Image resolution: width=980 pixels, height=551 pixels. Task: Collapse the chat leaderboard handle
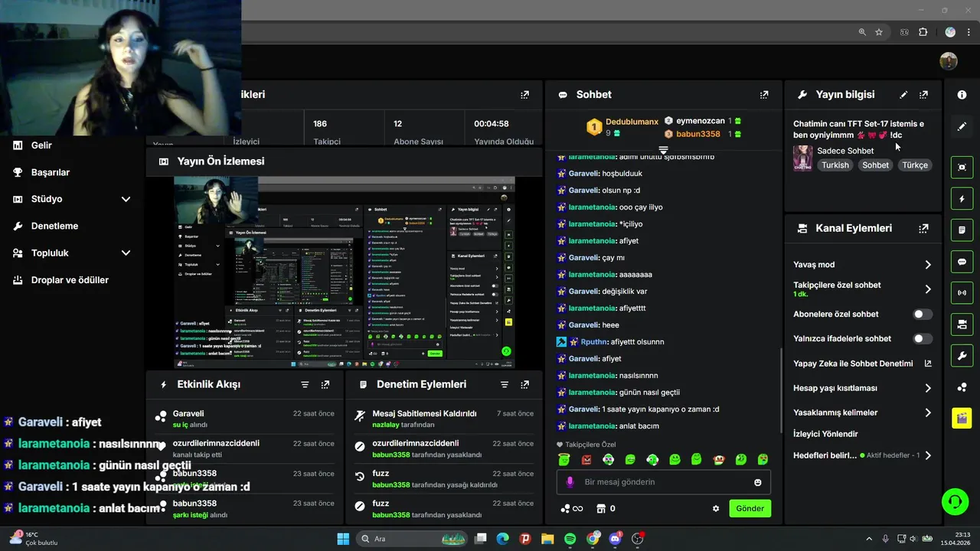pyautogui.click(x=663, y=150)
